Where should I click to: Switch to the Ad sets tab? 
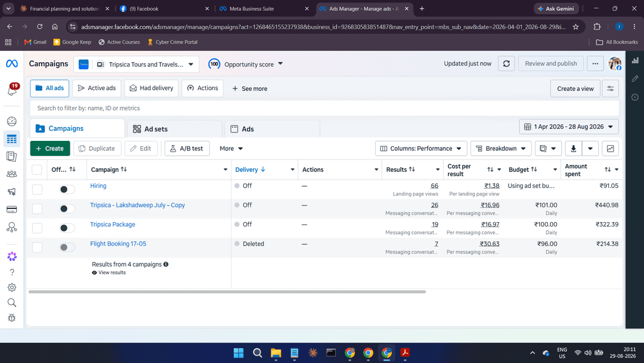(175, 129)
